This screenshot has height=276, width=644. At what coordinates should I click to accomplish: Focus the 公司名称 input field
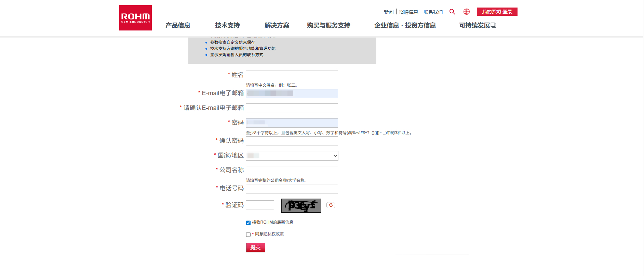click(x=292, y=171)
